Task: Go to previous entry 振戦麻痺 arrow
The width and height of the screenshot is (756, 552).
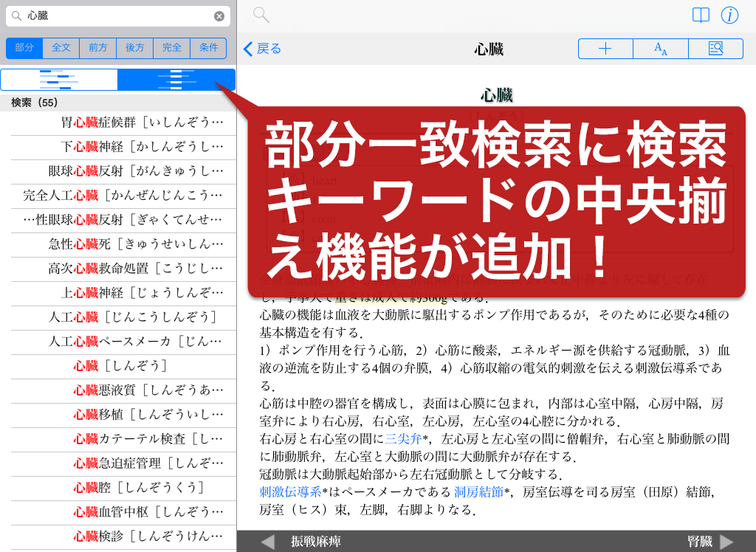Action: pyautogui.click(x=268, y=542)
